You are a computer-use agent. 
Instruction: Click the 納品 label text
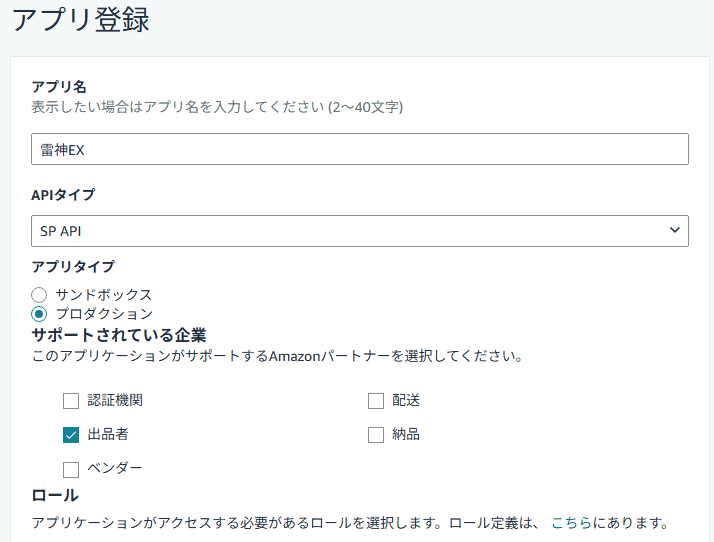coord(406,434)
